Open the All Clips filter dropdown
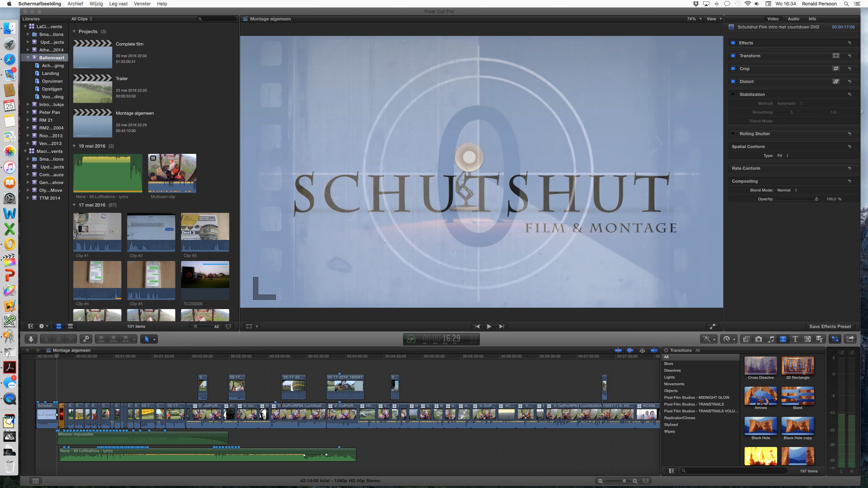Image resolution: width=868 pixels, height=488 pixels. tap(82, 19)
